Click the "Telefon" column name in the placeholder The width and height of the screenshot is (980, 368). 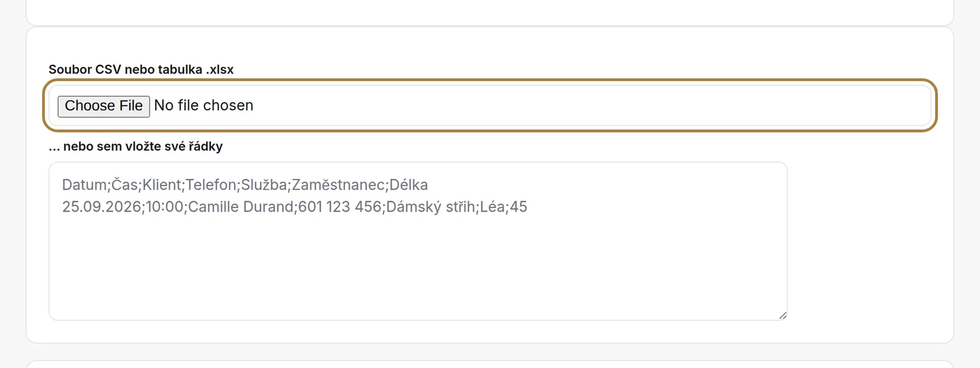point(210,185)
